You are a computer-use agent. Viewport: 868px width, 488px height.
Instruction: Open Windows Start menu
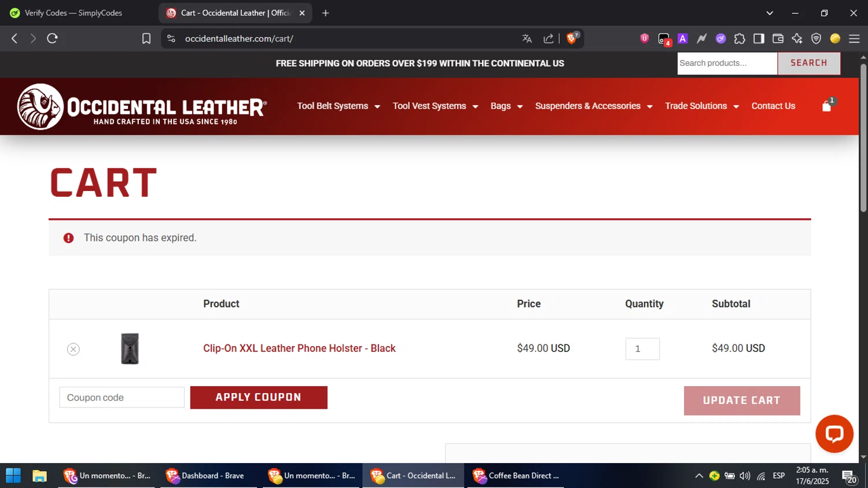(13, 476)
